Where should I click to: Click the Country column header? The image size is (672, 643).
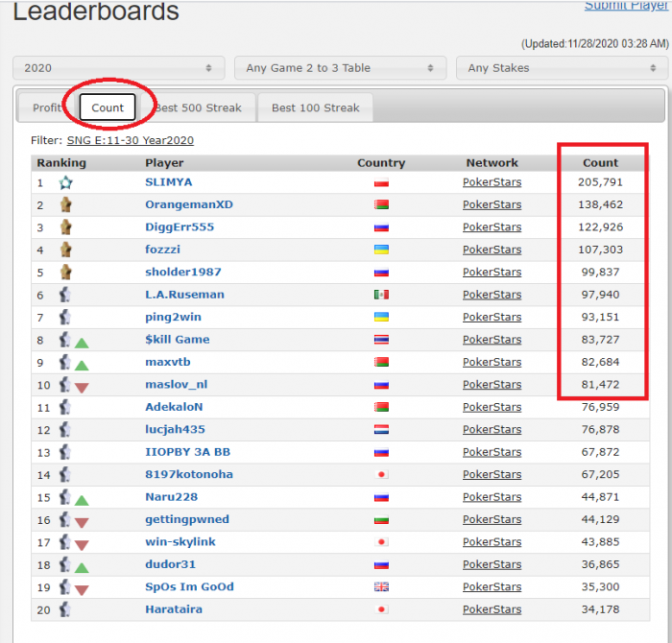381,163
